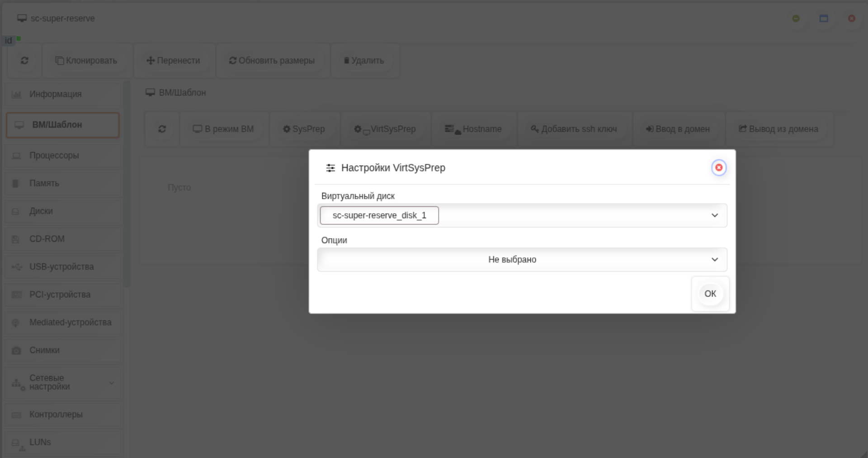Open the virtual disk dropdown arrow
The width and height of the screenshot is (868, 458).
point(714,215)
